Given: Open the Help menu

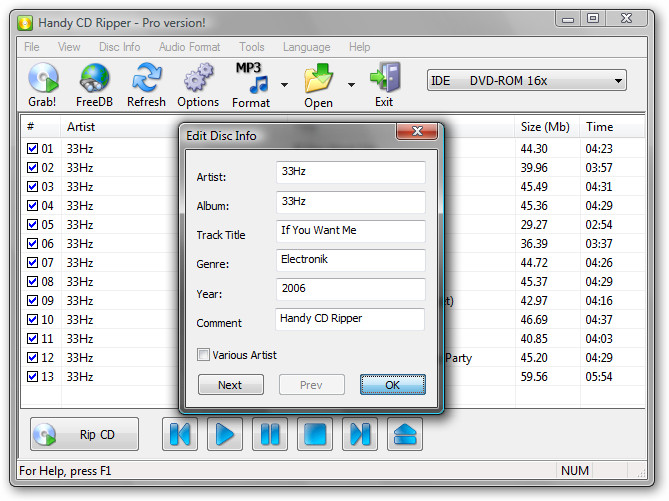Looking at the screenshot, I should [359, 47].
